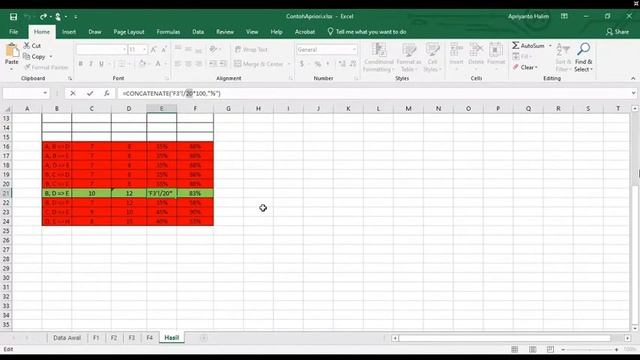This screenshot has height=360, width=640.
Task: Click Clear eraser button
Action: [x=526, y=67]
